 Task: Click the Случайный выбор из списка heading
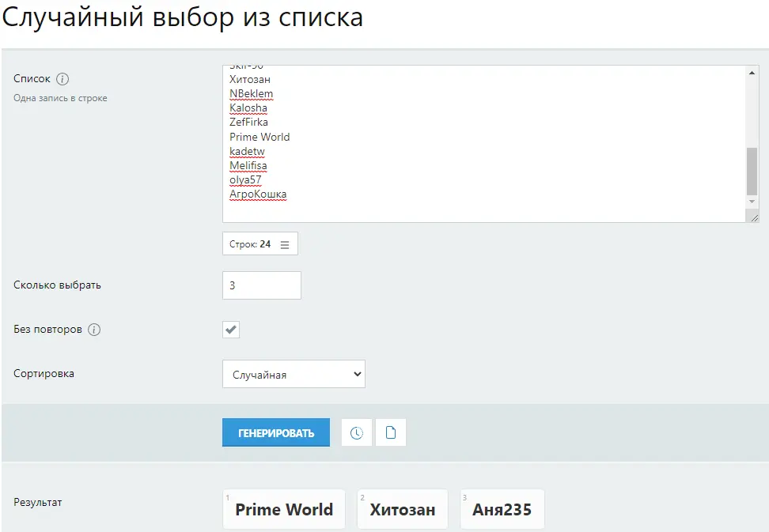click(183, 17)
